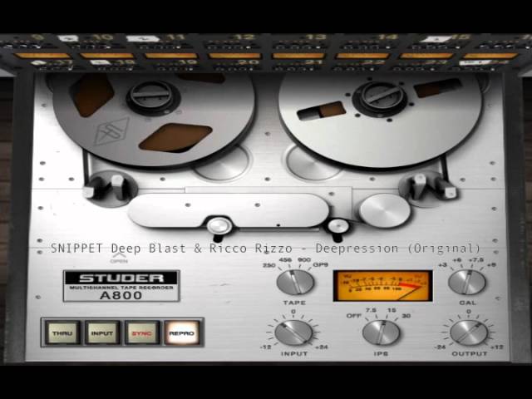Click the CAL level knob
The image size is (532, 399).
pos(467,283)
